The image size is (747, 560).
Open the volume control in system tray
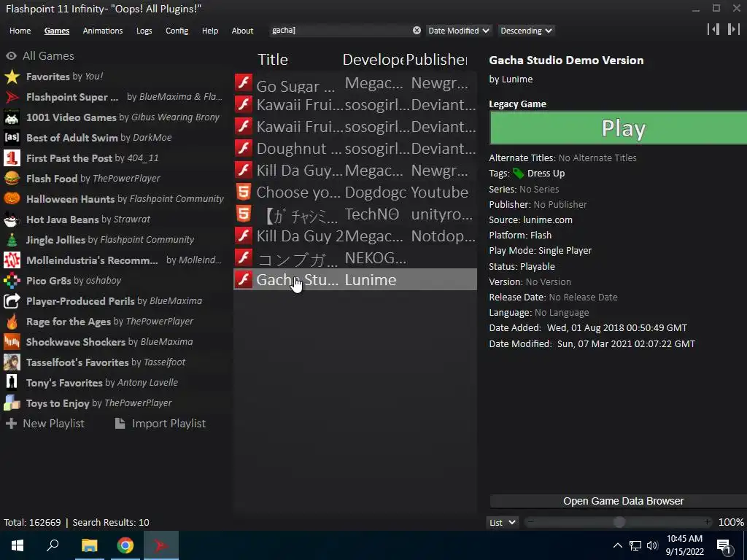pyautogui.click(x=652, y=545)
